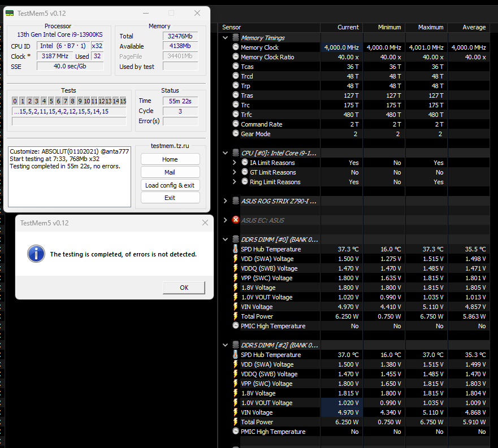
Task: Click the Mail button in TestMem5
Action: [170, 172]
